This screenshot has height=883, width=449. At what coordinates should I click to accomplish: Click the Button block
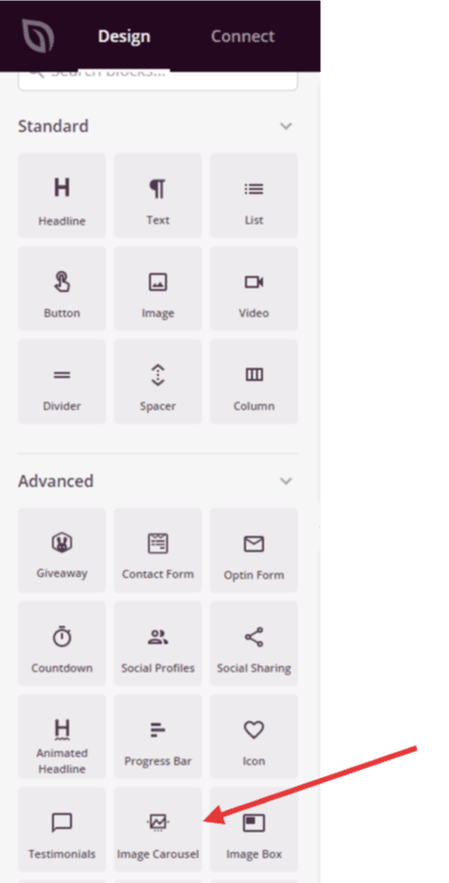pyautogui.click(x=62, y=288)
